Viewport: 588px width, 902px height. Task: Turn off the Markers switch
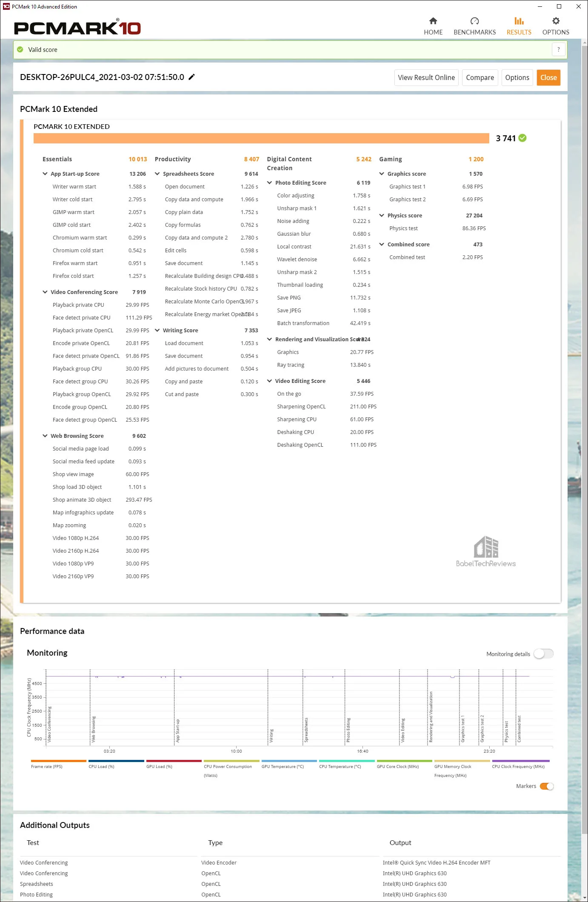click(547, 786)
